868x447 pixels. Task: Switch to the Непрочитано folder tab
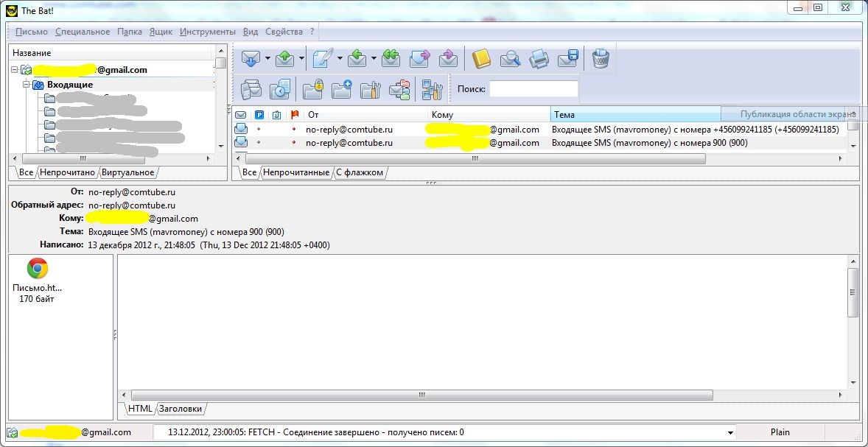tap(68, 172)
